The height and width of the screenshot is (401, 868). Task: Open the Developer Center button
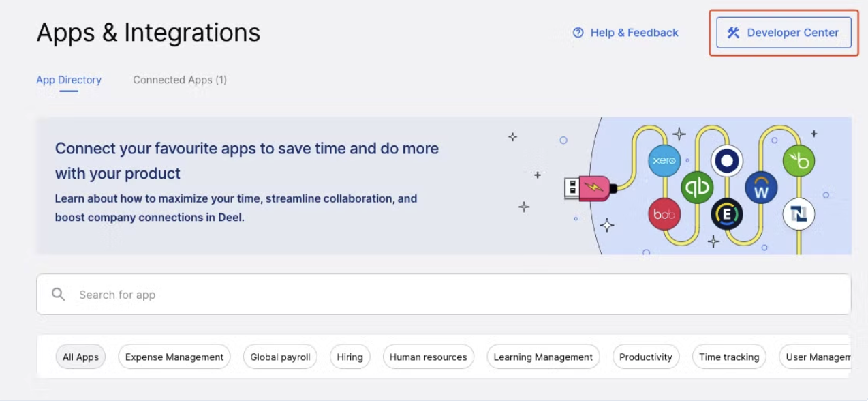[x=784, y=33]
